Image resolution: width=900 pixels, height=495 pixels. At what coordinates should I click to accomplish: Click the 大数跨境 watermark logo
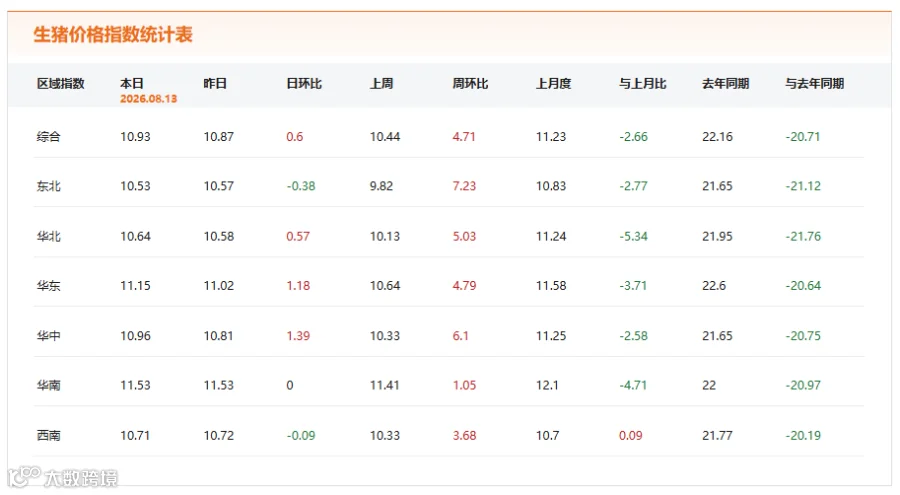pyautogui.click(x=63, y=477)
